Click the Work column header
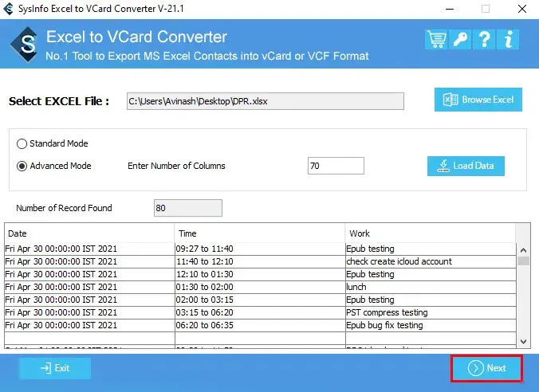Image resolution: width=539 pixels, height=392 pixels. tap(431, 233)
